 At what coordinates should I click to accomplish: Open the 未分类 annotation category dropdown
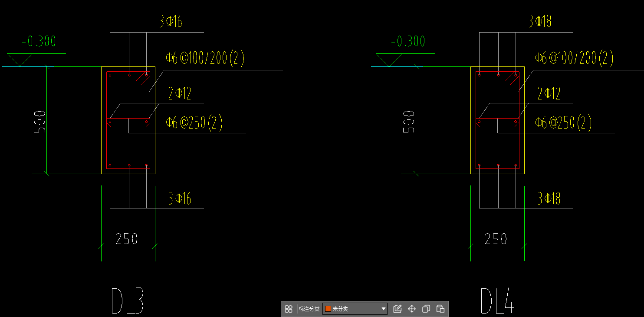pyautogui.click(x=355, y=309)
